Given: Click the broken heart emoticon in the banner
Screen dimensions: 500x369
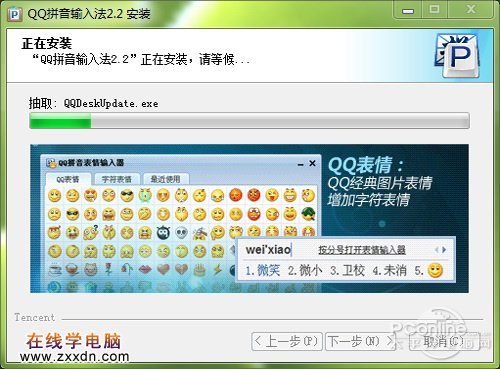Looking at the screenshot, I should (x=181, y=269).
